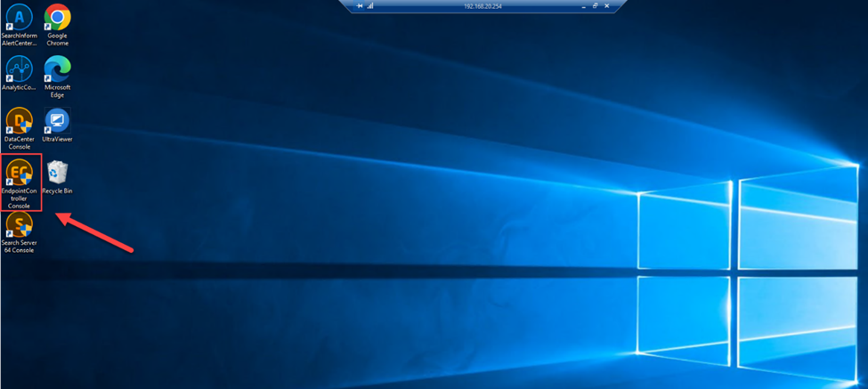Toggle the pin on the remote connection bar

tap(360, 6)
